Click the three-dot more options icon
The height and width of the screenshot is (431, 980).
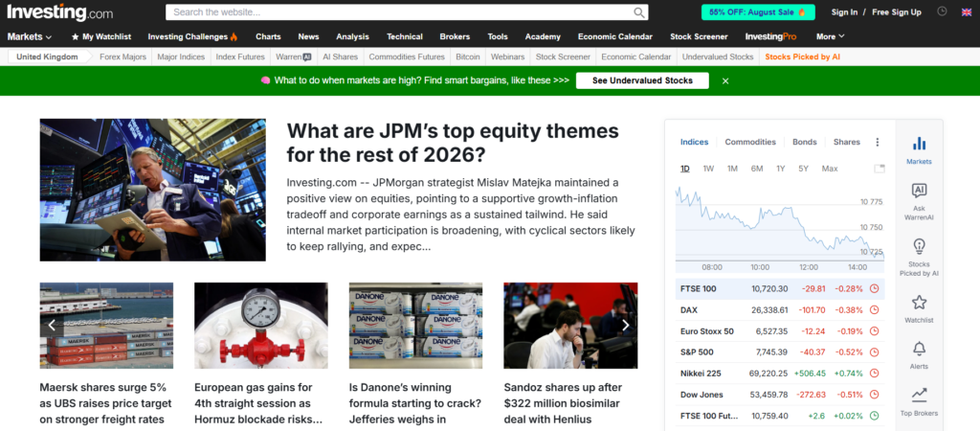[x=878, y=142]
